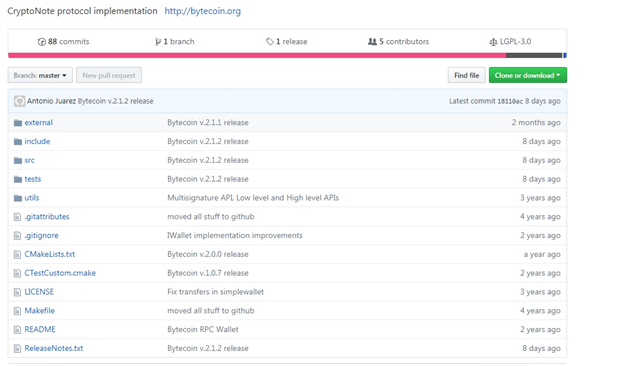This screenshot has width=628, height=366.
Task: Open the Bytecoin v.2.0.0 release commit
Action: click(208, 254)
